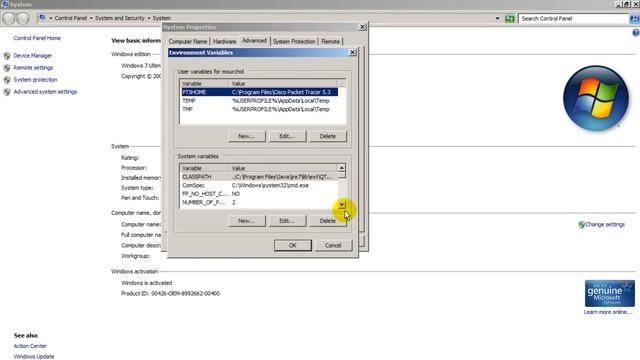Click Value column header in system variables
The image size is (640, 360).
[283, 168]
